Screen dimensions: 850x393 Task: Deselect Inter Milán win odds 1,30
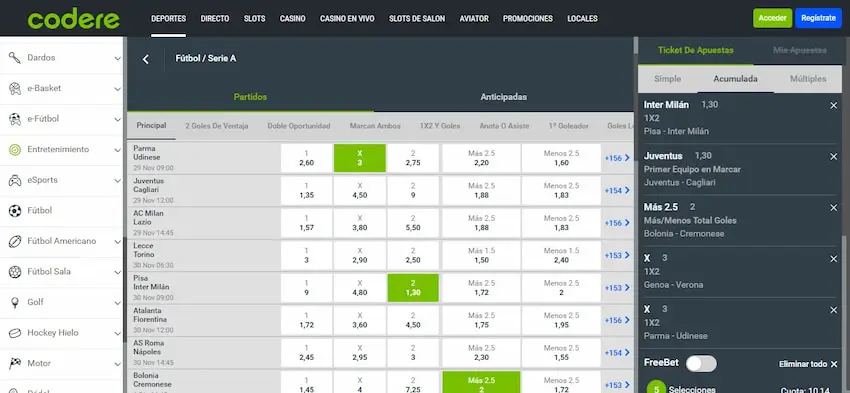[x=413, y=288]
